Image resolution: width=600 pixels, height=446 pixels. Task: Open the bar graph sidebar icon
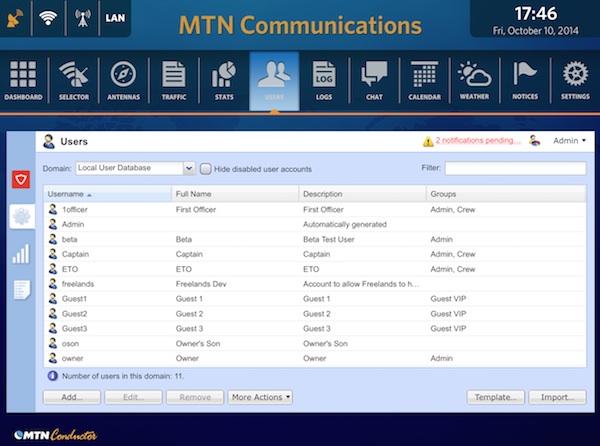[21, 254]
